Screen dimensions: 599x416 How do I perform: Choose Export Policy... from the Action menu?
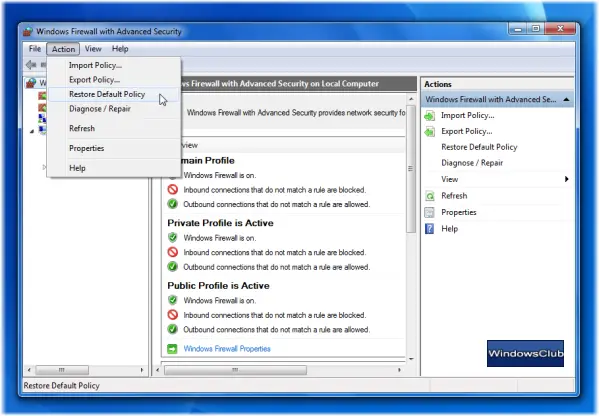pos(113,80)
